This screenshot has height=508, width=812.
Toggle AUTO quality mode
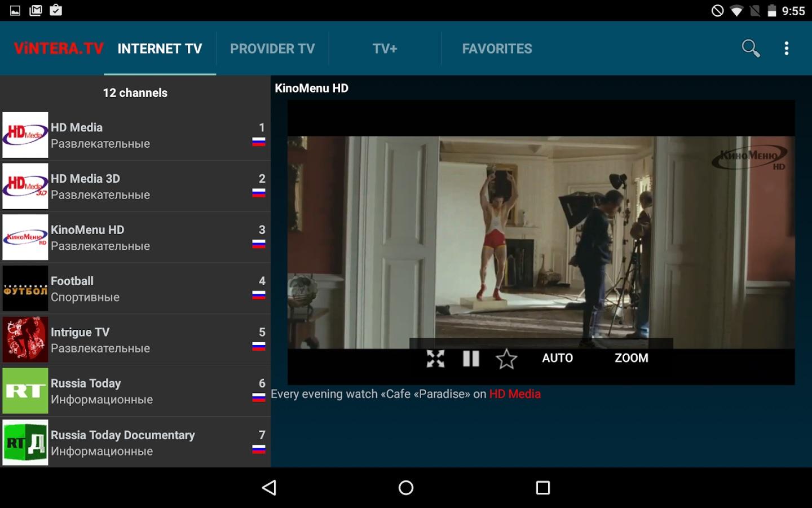coord(557,358)
